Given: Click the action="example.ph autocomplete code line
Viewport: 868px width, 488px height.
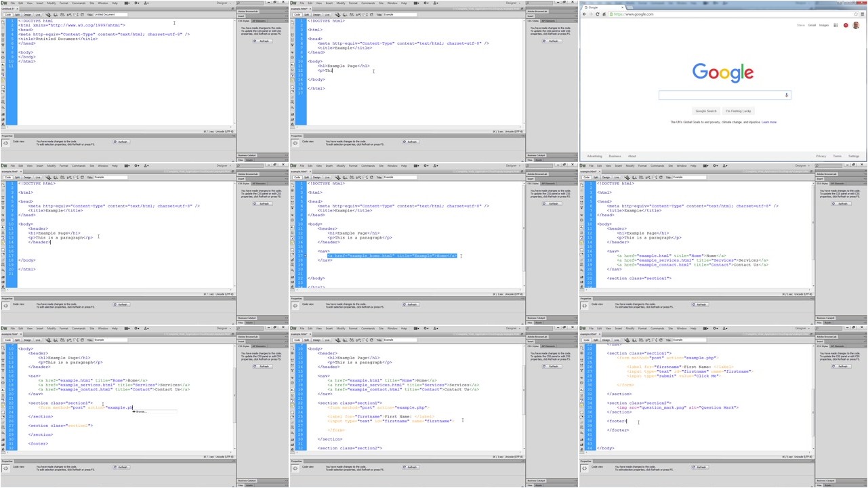Looking at the screenshot, I should point(85,407).
